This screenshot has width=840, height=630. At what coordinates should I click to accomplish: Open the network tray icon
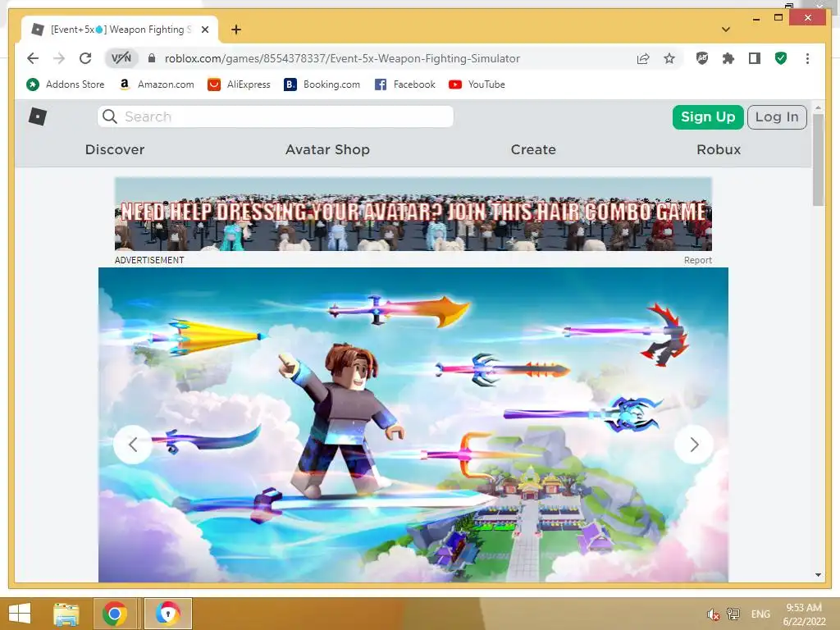click(x=733, y=614)
